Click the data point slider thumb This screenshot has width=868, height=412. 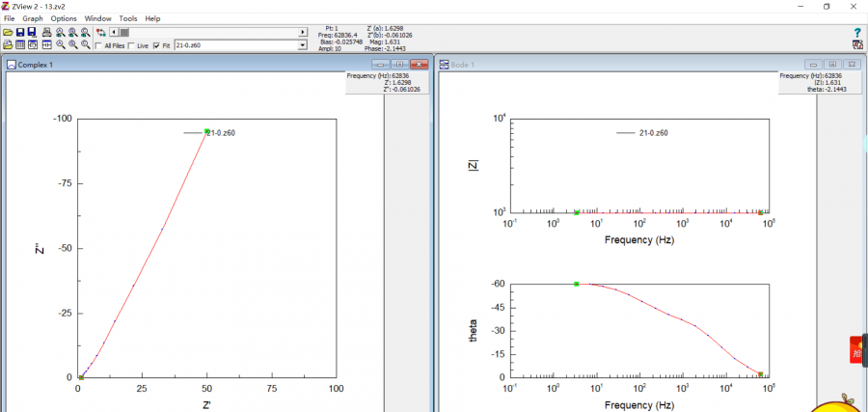pyautogui.click(x=123, y=32)
